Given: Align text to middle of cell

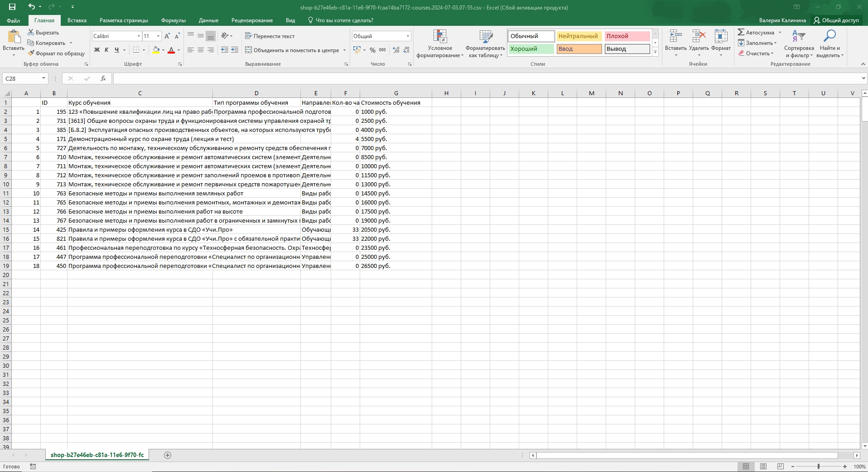Looking at the screenshot, I should (201, 36).
